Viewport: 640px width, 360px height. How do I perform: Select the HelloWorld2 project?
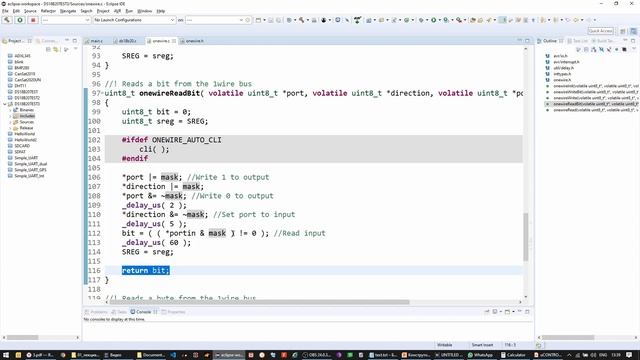pyautogui.click(x=25, y=140)
